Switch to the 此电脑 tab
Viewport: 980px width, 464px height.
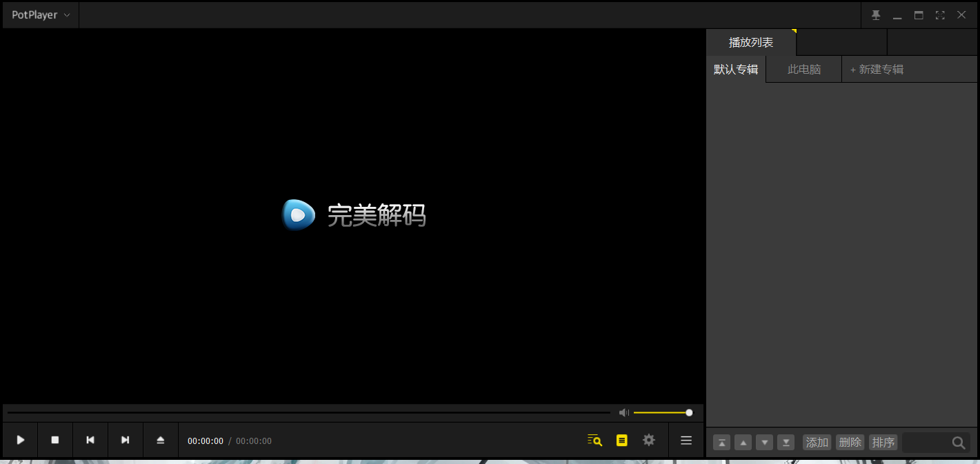coord(803,69)
